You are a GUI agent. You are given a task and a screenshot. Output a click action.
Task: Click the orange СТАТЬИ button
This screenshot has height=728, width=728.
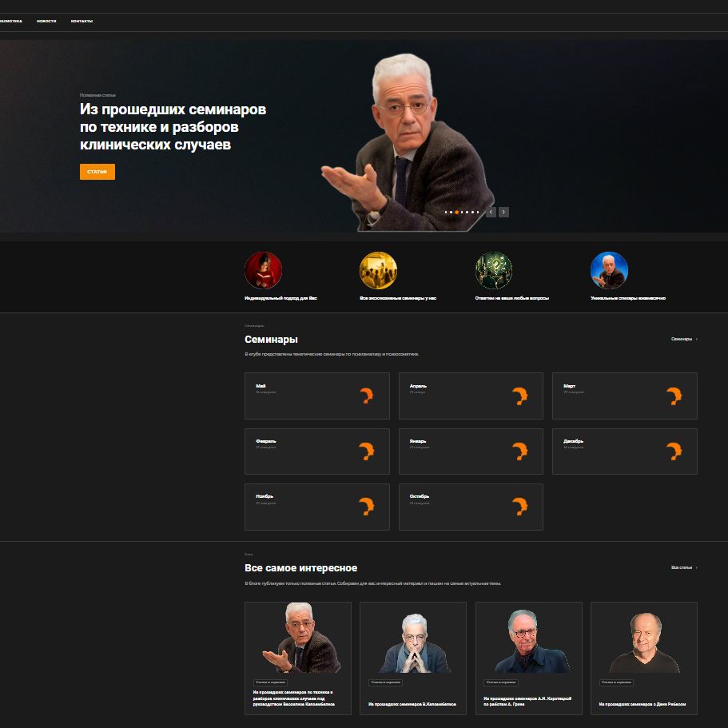(97, 172)
